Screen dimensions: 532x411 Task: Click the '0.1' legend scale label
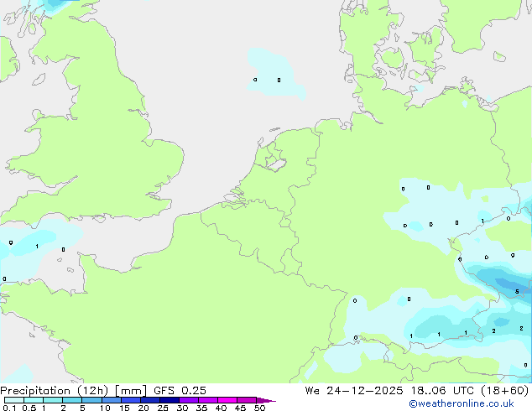9,408
